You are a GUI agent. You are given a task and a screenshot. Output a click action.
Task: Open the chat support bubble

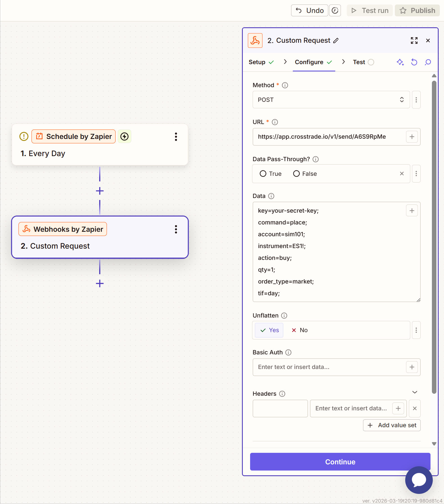point(419,480)
